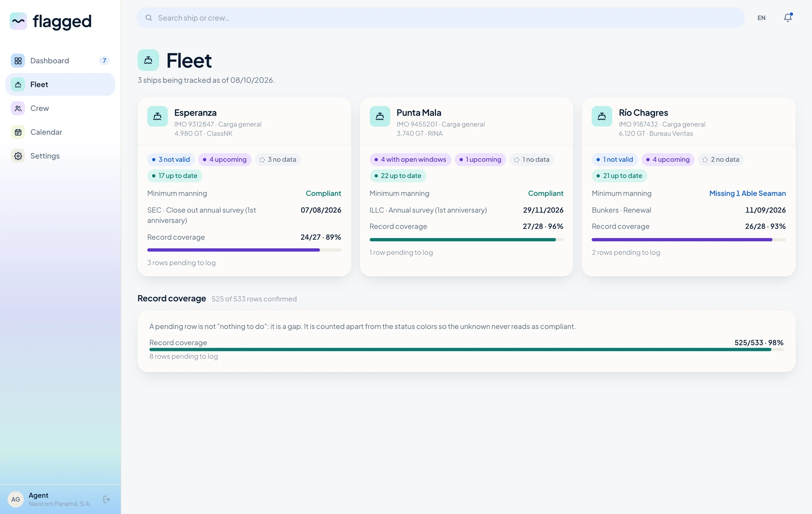The image size is (812, 514).
Task: Click the Settings gear icon in sidebar
Action: (18, 156)
